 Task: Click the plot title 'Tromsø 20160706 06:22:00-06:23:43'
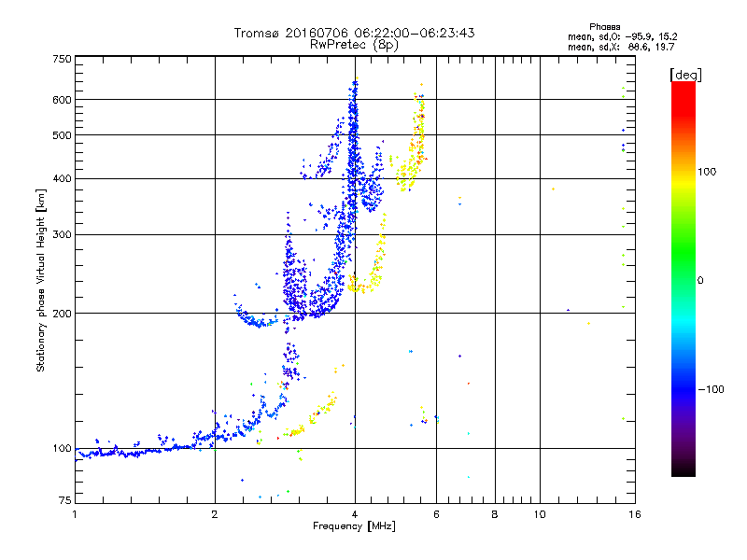point(354,33)
